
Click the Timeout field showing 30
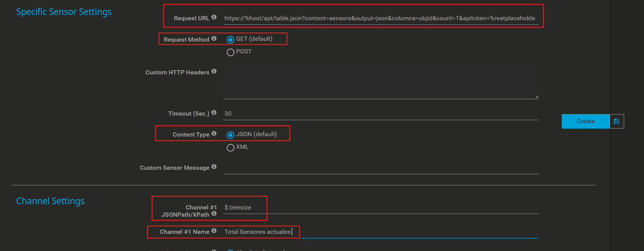pos(380,114)
